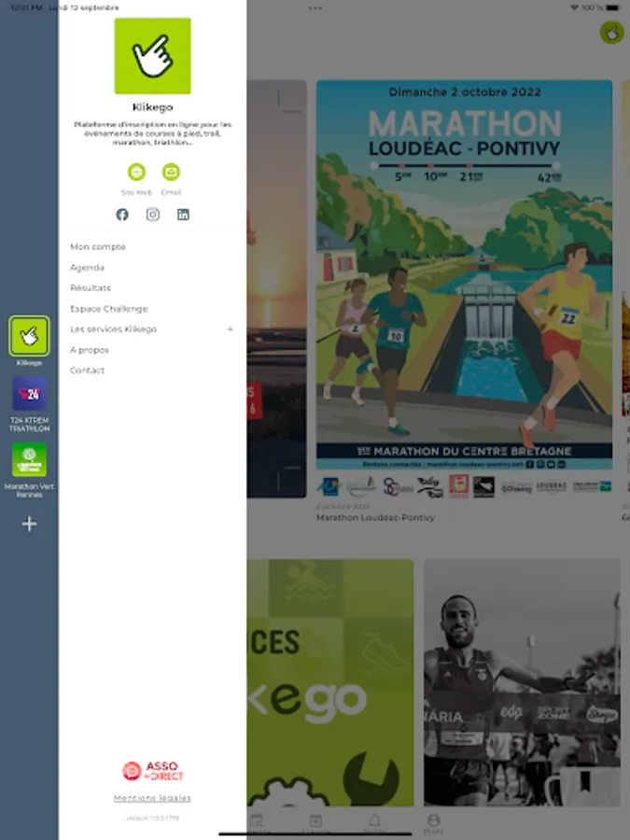Open Résultats menu entry
This screenshot has height=840, width=630.
pyautogui.click(x=90, y=287)
